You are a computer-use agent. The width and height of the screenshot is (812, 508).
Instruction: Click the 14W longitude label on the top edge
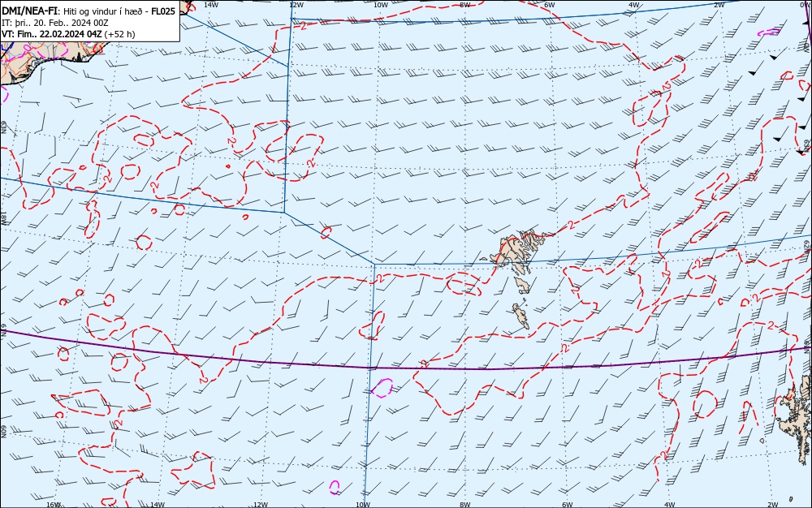tap(211, 4)
